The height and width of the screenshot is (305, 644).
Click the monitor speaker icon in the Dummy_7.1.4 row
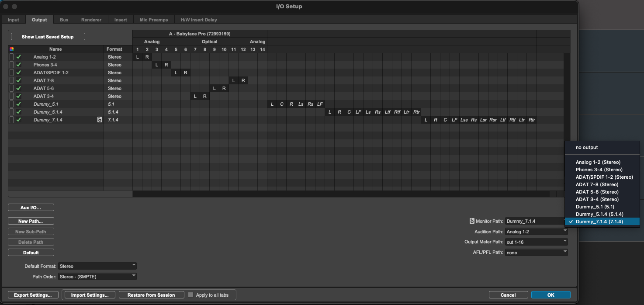(100, 120)
